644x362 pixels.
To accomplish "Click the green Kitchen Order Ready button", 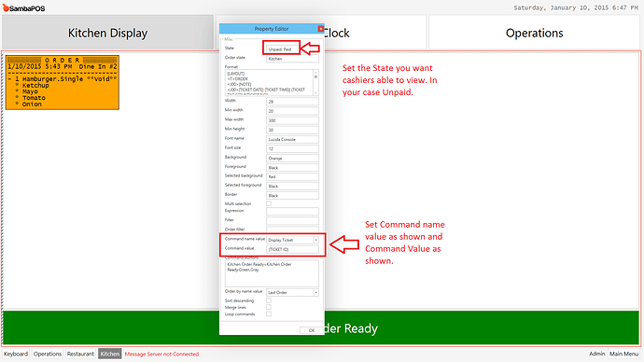I will tap(482, 327).
